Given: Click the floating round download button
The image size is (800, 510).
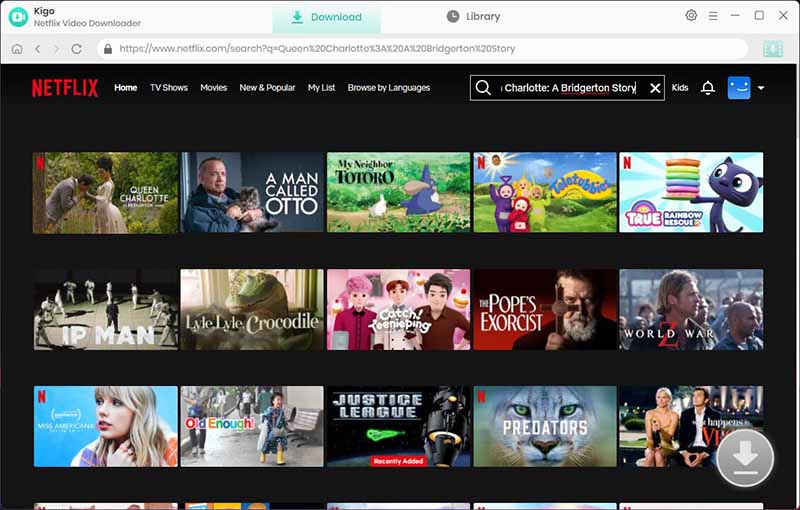Looking at the screenshot, I should click(x=745, y=457).
